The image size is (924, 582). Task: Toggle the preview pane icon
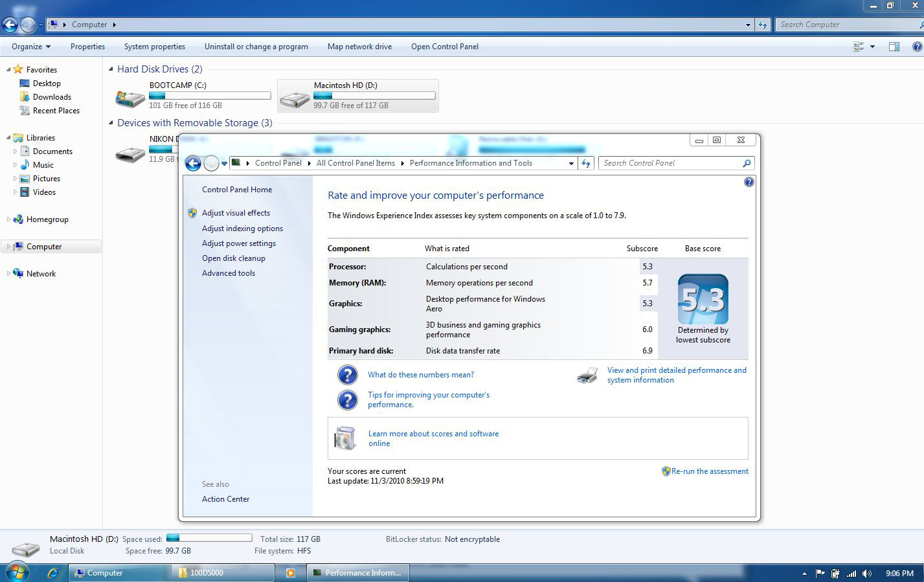pyautogui.click(x=894, y=47)
